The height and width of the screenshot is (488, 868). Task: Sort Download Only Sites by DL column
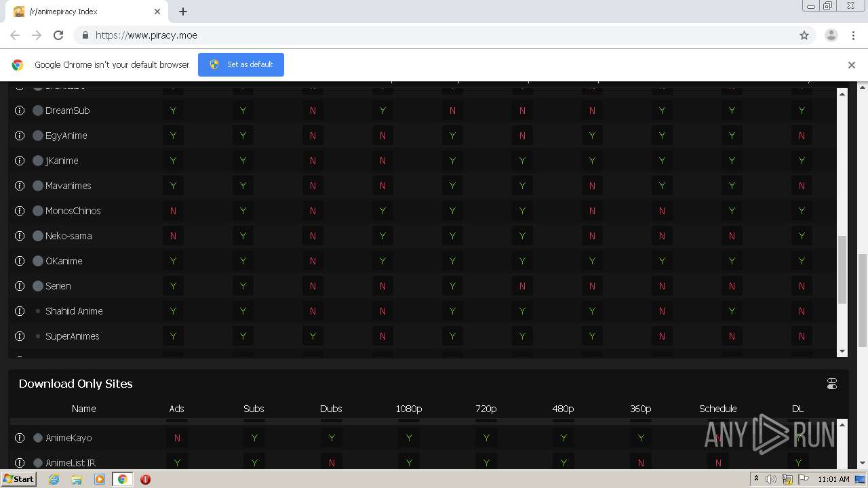[x=798, y=409]
